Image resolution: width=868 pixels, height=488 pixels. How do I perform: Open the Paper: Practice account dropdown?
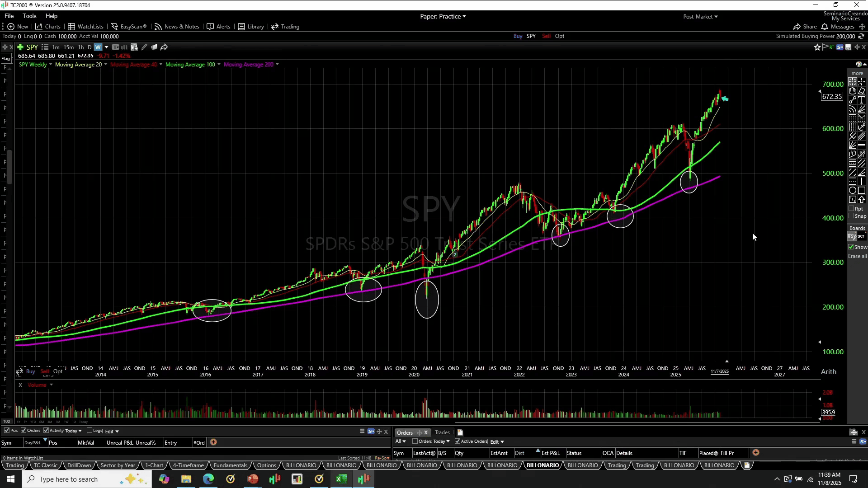(x=443, y=16)
